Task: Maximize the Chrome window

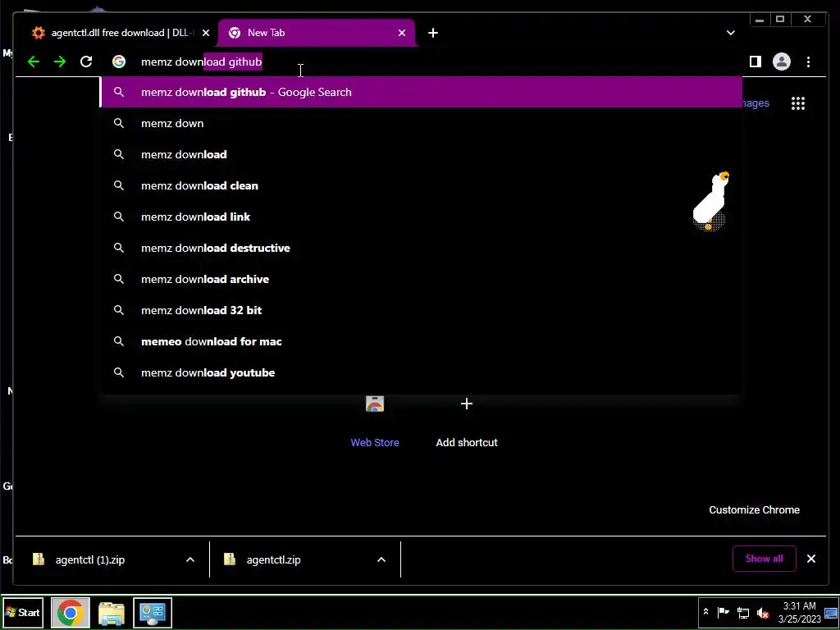Action: pos(780,20)
